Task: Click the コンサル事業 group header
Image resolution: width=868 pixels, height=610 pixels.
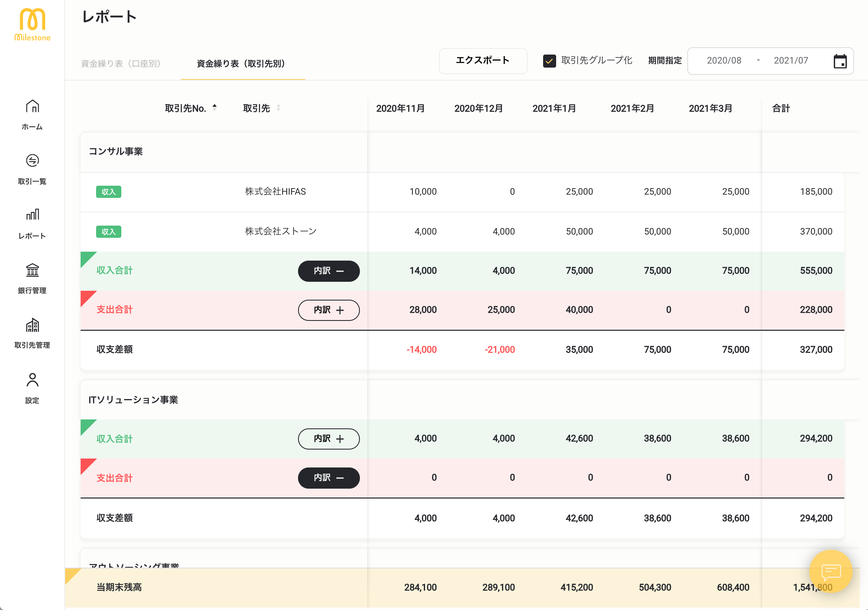Action: [x=116, y=151]
